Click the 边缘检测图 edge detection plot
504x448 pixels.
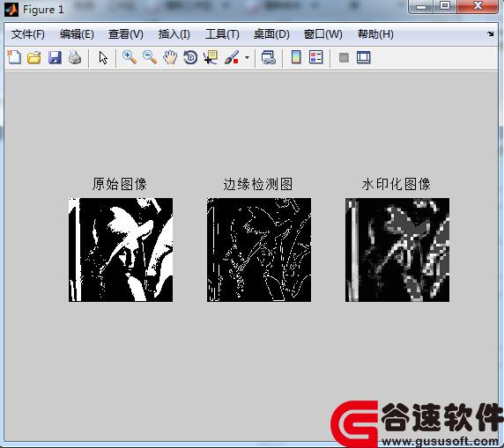259,250
